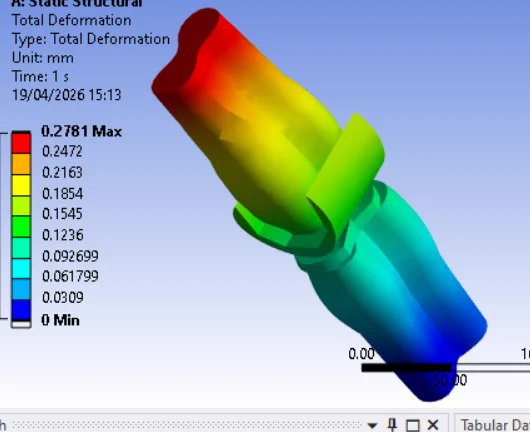Select the red legend band near 0.2472
This screenshot has height=432, width=530.
[x=21, y=143]
